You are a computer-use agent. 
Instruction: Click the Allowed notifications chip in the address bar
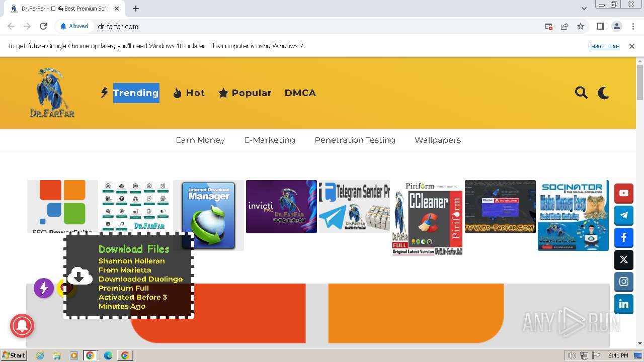coord(74,26)
